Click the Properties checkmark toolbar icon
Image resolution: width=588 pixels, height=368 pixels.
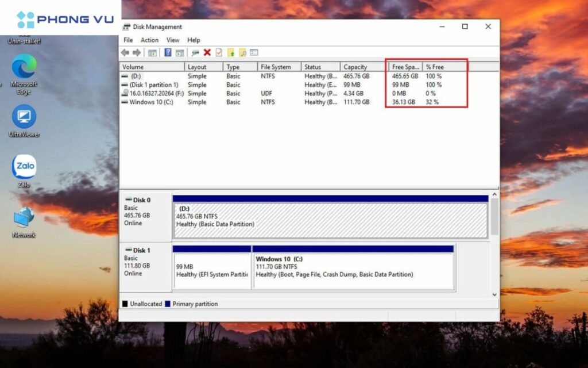[219, 53]
